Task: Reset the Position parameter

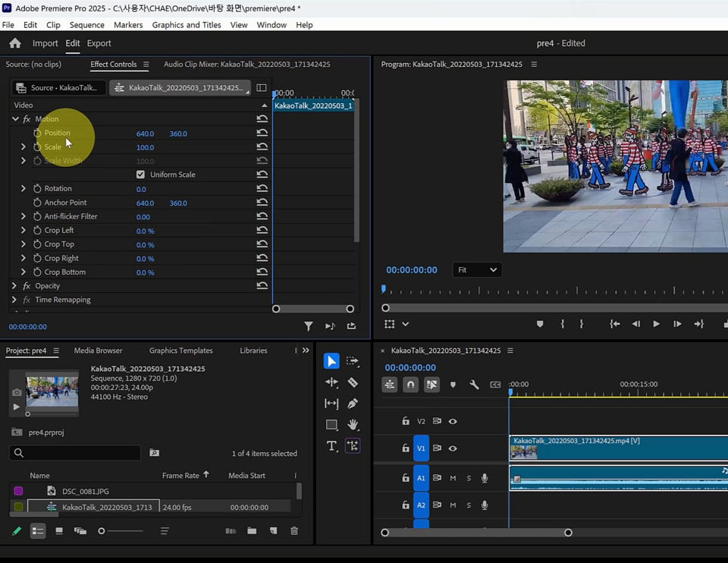Action: pyautogui.click(x=262, y=133)
